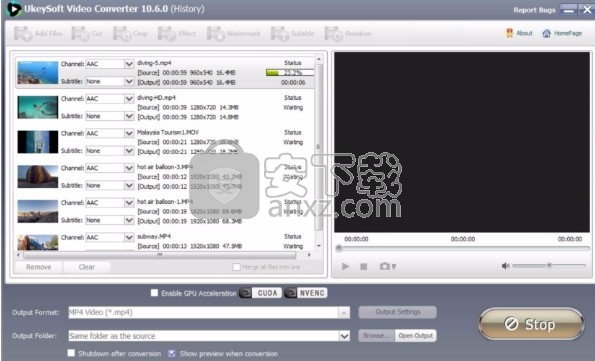Screen dimensions: 595x361
Task: Open Channel dropdown for diving-HD.mp4
Action: 129,99
